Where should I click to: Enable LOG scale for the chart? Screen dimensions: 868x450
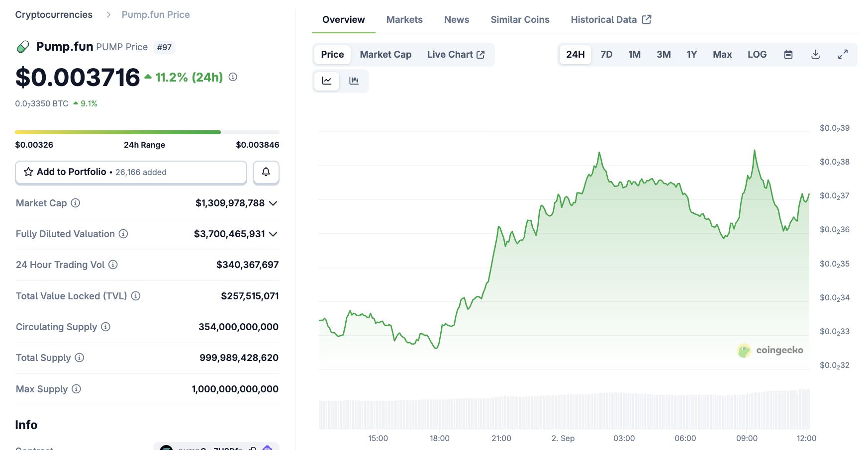757,55
